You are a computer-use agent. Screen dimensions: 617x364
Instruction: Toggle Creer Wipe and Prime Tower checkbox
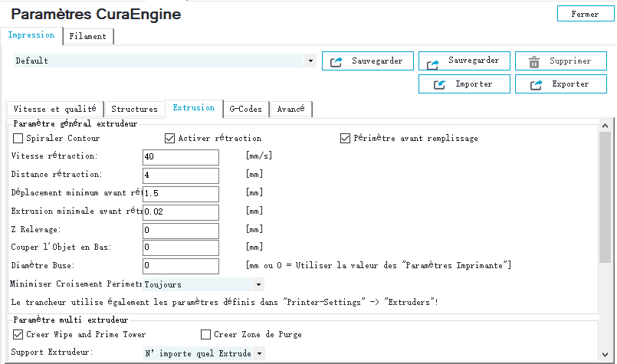point(18,334)
